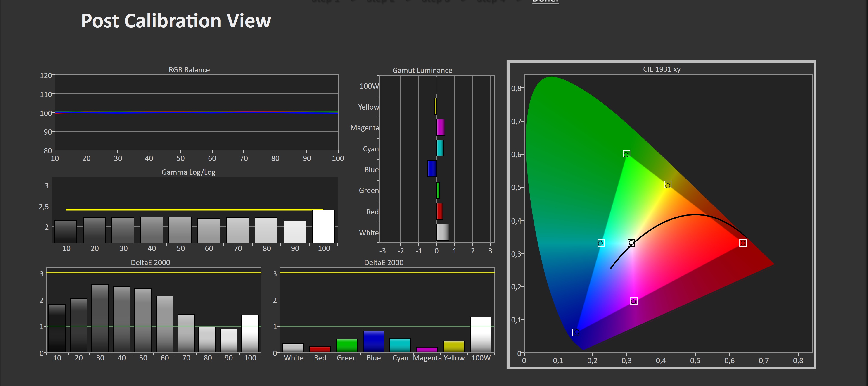Click the RGB Balance chart title
Screen dimensions: 868x386
pos(189,70)
